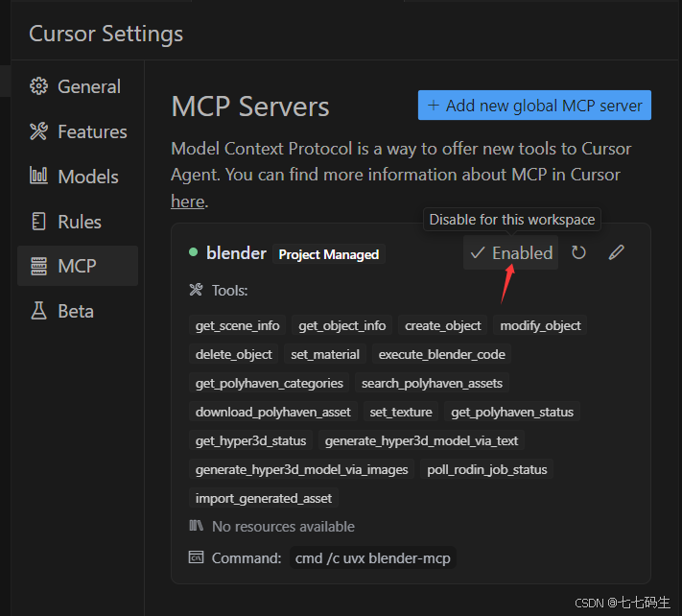Viewport: 682px width, 616px height.
Task: Click the import_generated_asset tool chip
Action: tap(264, 498)
